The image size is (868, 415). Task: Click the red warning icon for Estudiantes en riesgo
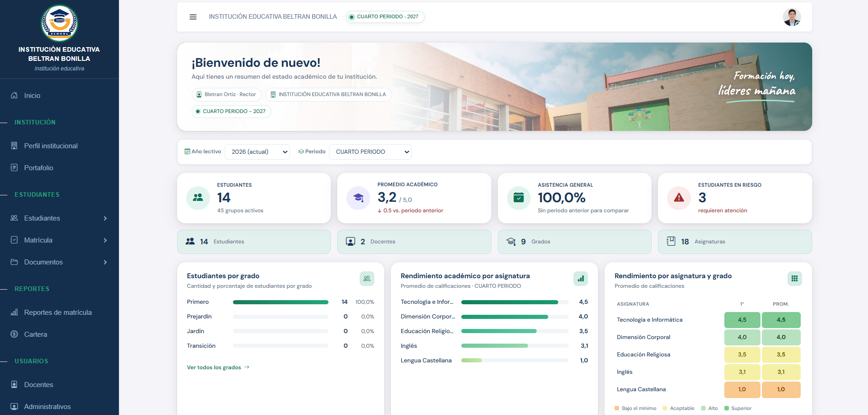point(679,198)
